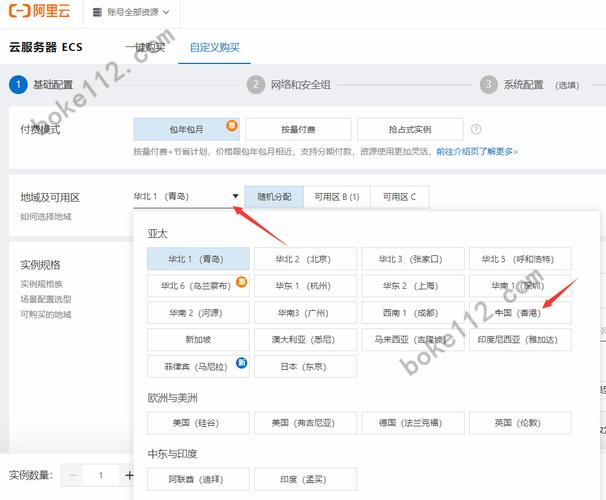
Task: Open the 可购买的地域 link
Action: click(46, 315)
